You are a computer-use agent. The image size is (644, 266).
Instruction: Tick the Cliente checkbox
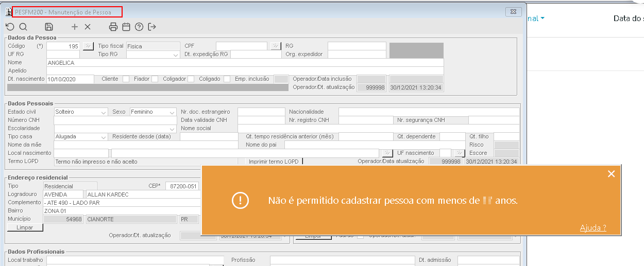click(126, 79)
